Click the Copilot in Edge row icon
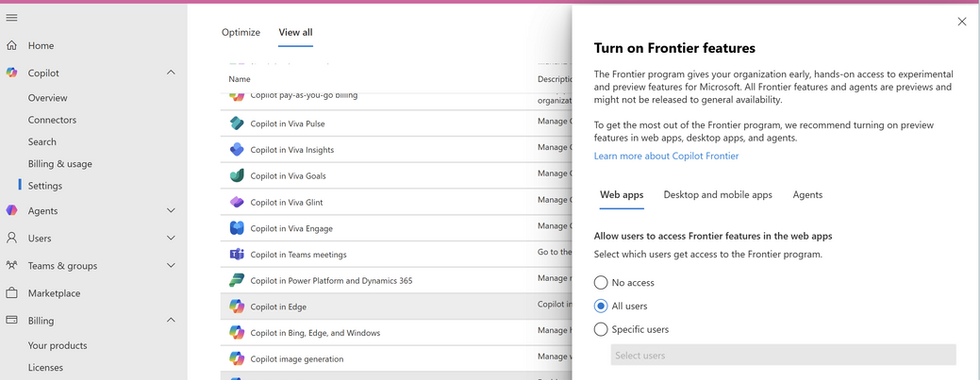The image size is (980, 380). click(x=236, y=306)
